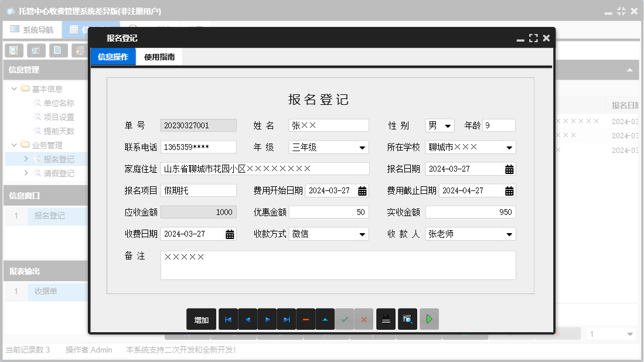
Task: Click the 增加 button to add a record
Action: (x=201, y=319)
